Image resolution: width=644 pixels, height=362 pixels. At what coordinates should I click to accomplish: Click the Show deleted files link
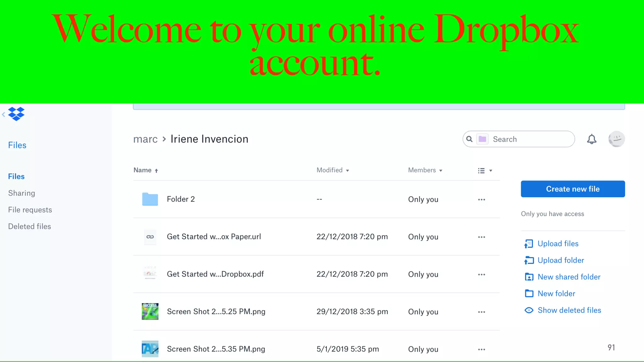coord(569,310)
